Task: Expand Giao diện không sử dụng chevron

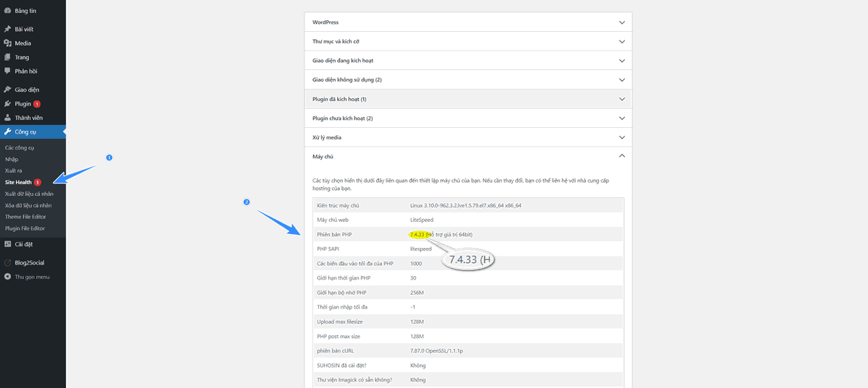Action: pyautogui.click(x=622, y=79)
